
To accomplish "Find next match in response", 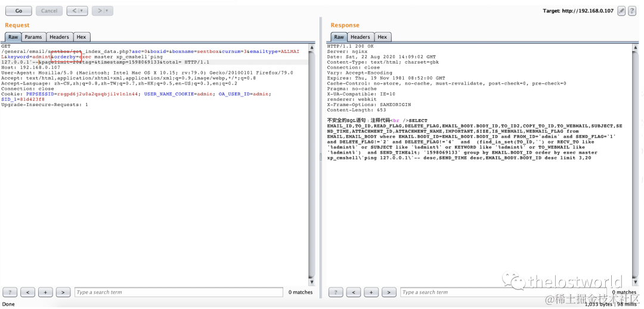I will click(389, 292).
